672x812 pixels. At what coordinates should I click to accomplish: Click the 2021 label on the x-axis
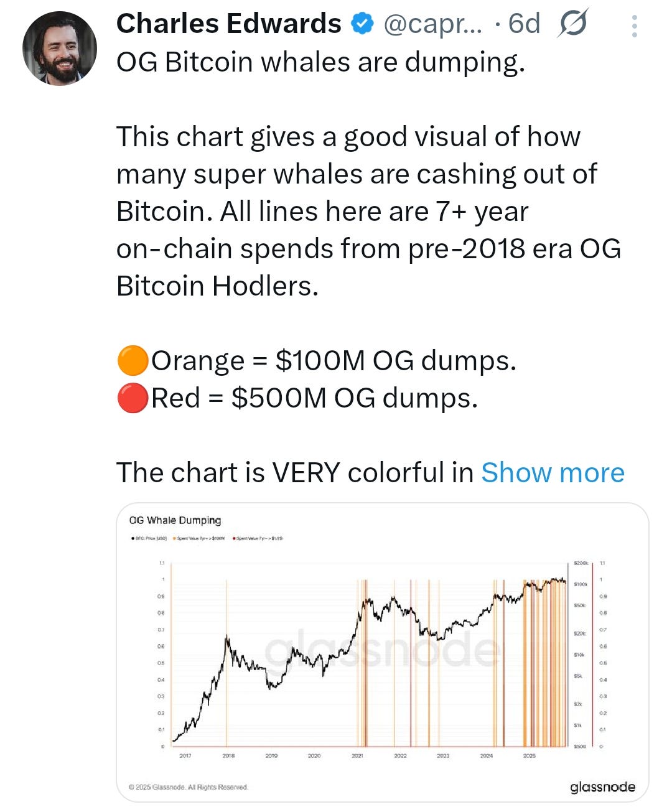click(x=357, y=755)
